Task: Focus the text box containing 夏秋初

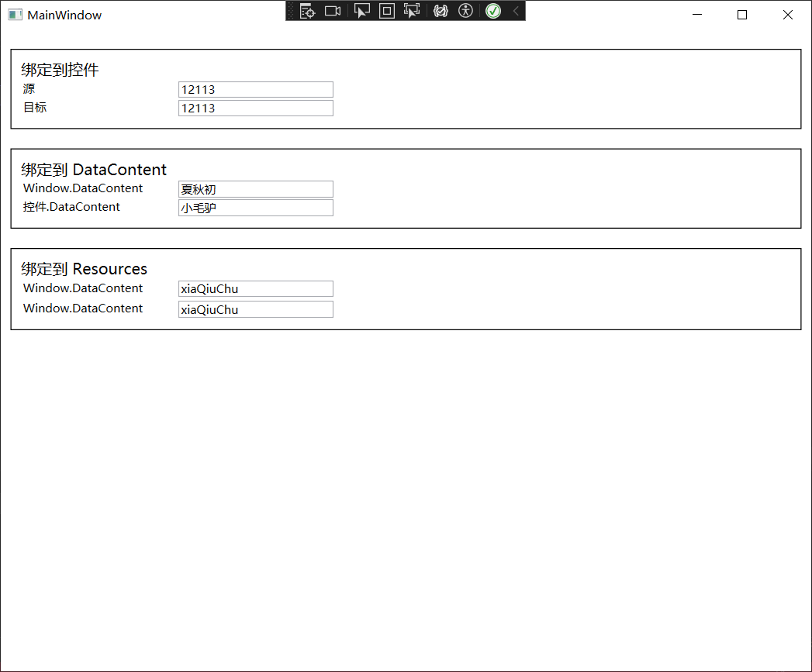Action: [256, 189]
